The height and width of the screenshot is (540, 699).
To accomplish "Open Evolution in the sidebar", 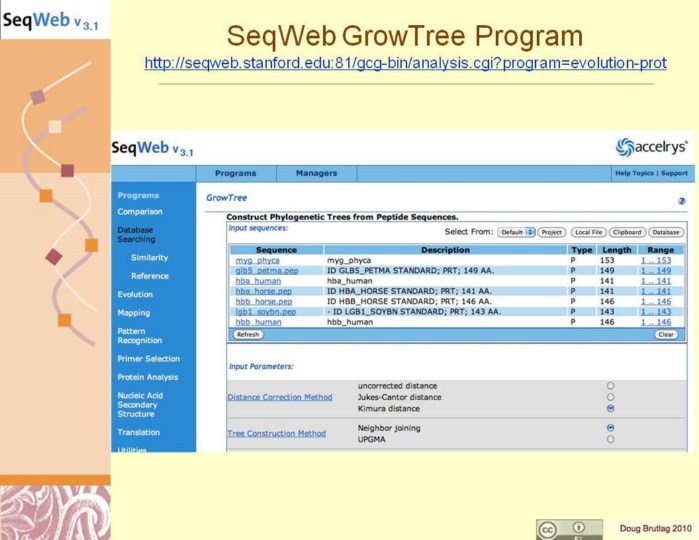I will tap(135, 294).
